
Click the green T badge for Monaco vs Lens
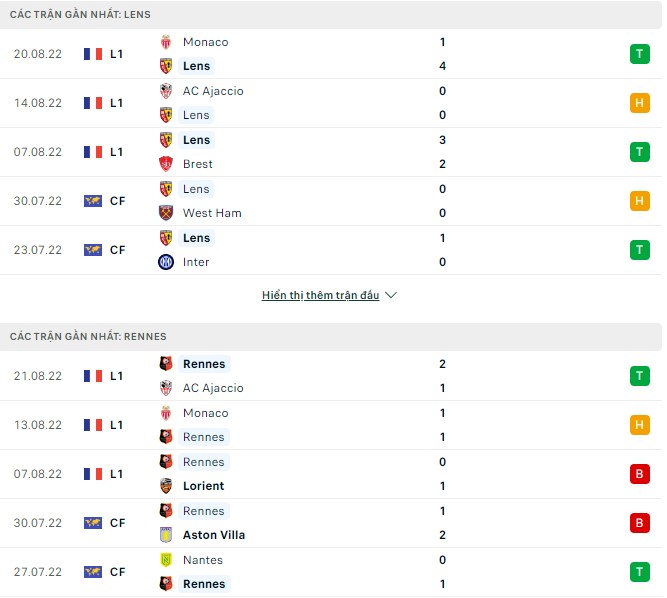click(639, 54)
